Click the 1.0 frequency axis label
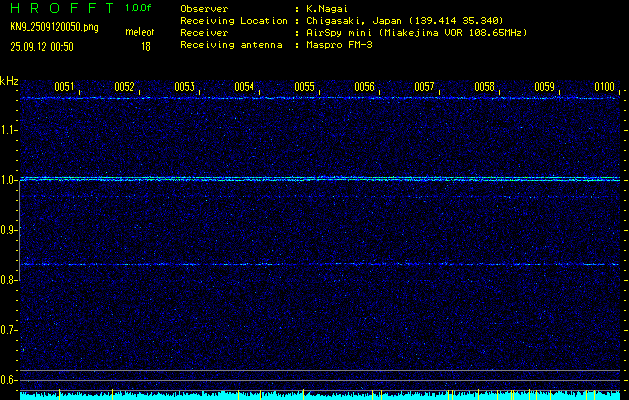This screenshot has width=629, height=400. point(8,180)
